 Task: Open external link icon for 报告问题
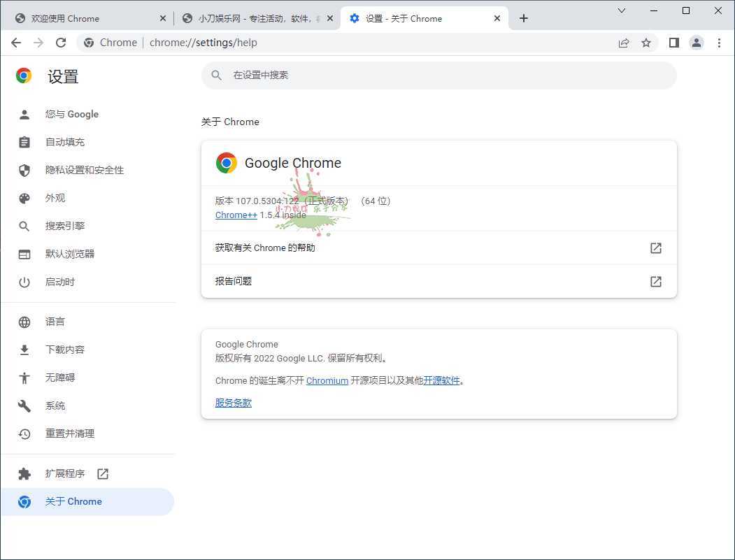[x=655, y=282]
